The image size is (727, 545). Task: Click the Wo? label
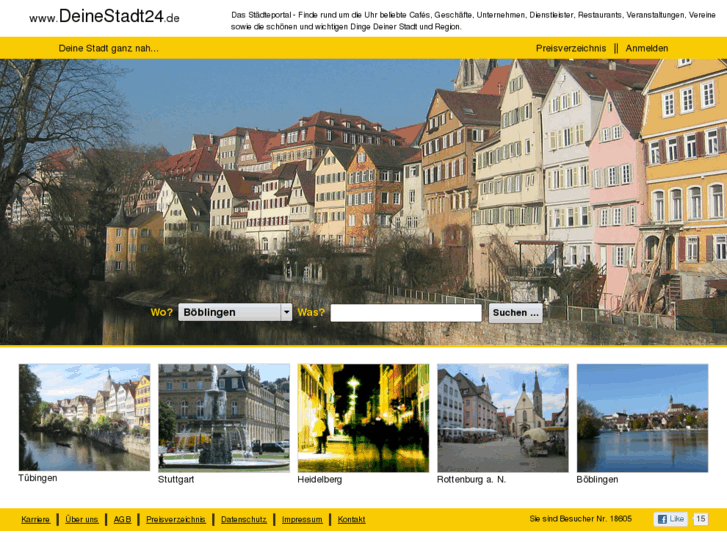(161, 313)
